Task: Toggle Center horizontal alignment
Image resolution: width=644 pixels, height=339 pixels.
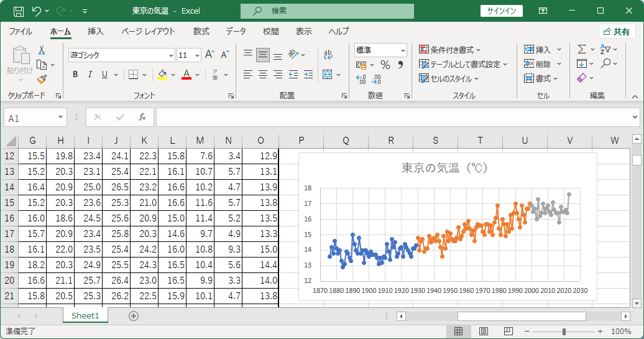Action: [x=263, y=75]
